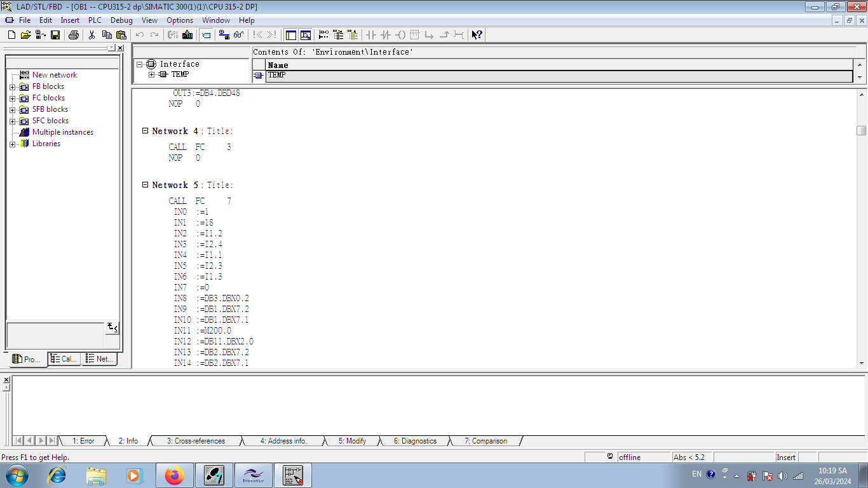Click the Copy toolbar icon
The height and width of the screenshot is (488, 868).
point(107,35)
